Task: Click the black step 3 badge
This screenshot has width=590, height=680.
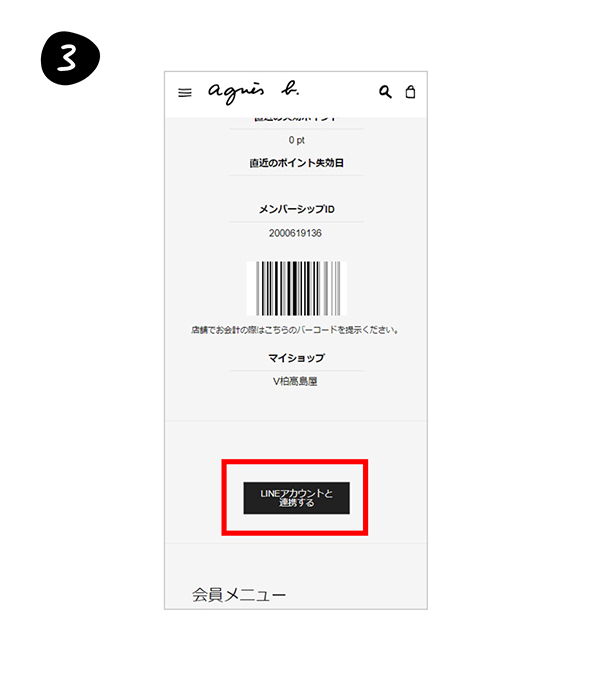Action: 70,58
